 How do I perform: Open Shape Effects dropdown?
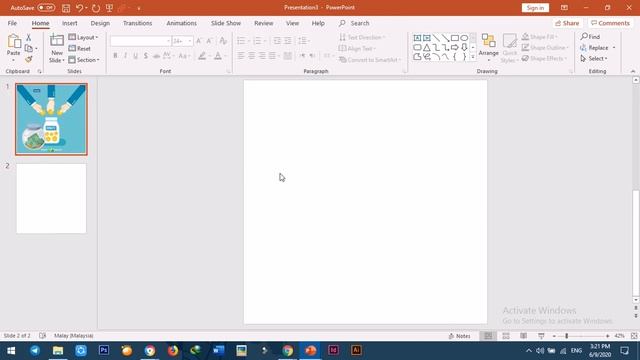(x=544, y=58)
